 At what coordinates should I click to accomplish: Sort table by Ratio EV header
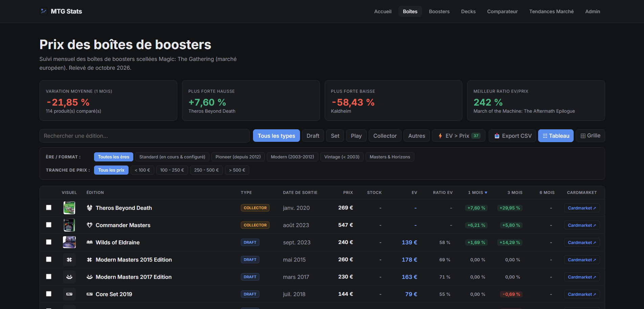pos(443,193)
